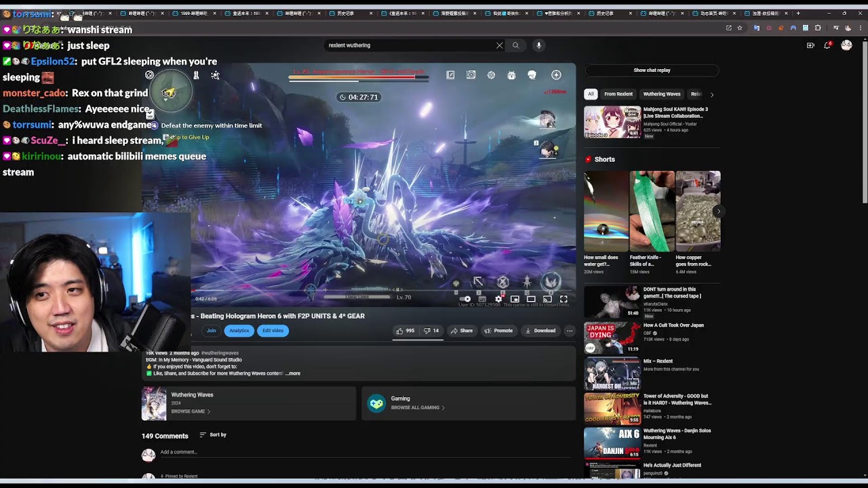Click the in-game quest book icon
The image size is (868, 488).
450,75
